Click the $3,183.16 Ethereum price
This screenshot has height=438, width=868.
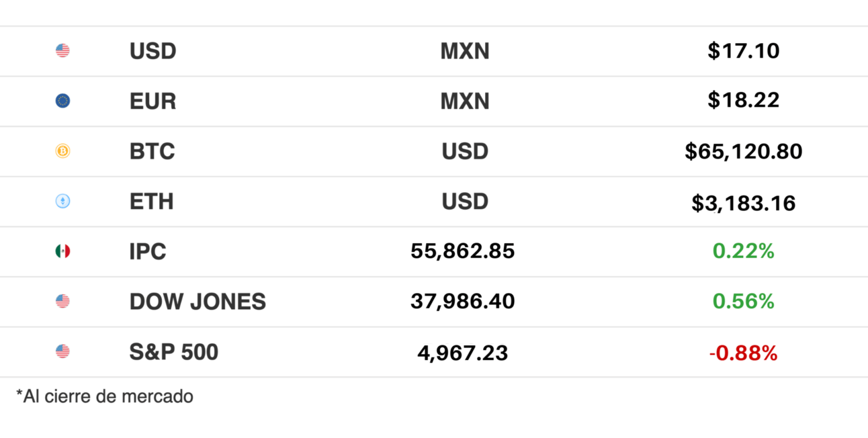[743, 202]
